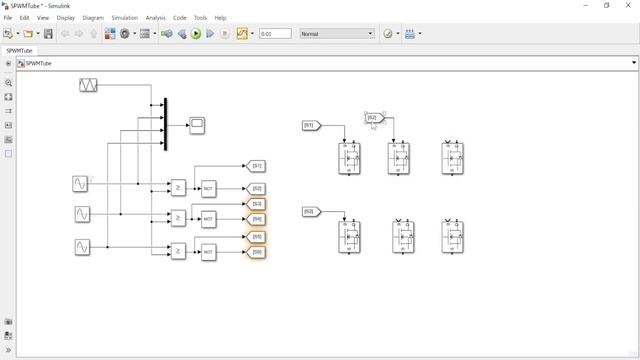The height and width of the screenshot is (360, 640).
Task: Expand the Model Advisor dropdown arrow
Action: [398, 33]
